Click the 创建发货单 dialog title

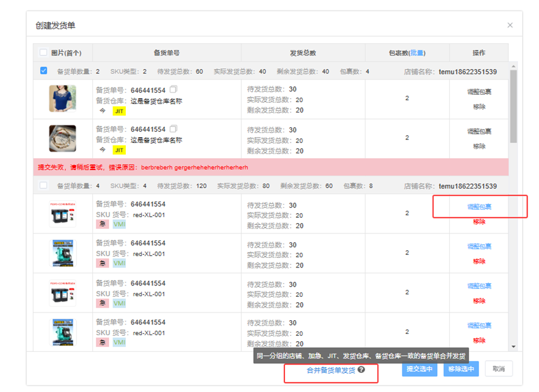(x=55, y=25)
